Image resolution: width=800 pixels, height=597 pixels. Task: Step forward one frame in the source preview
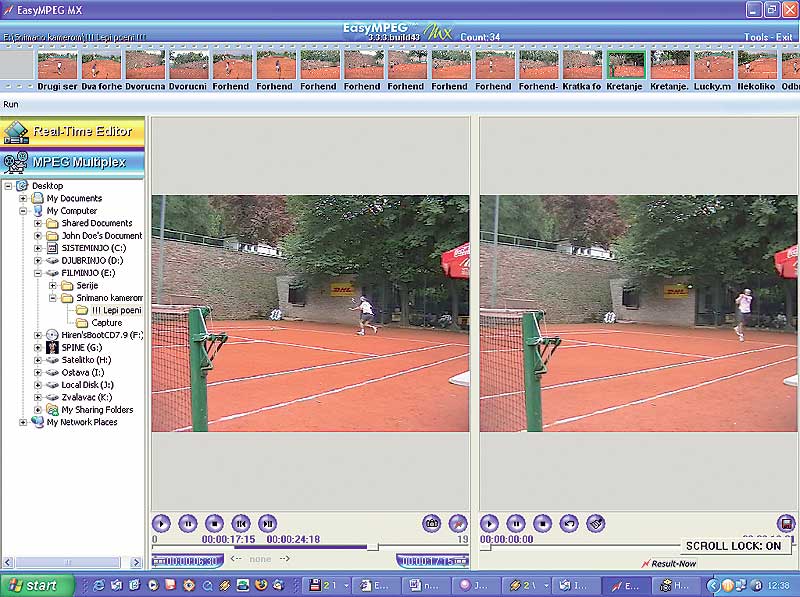pyautogui.click(x=267, y=524)
